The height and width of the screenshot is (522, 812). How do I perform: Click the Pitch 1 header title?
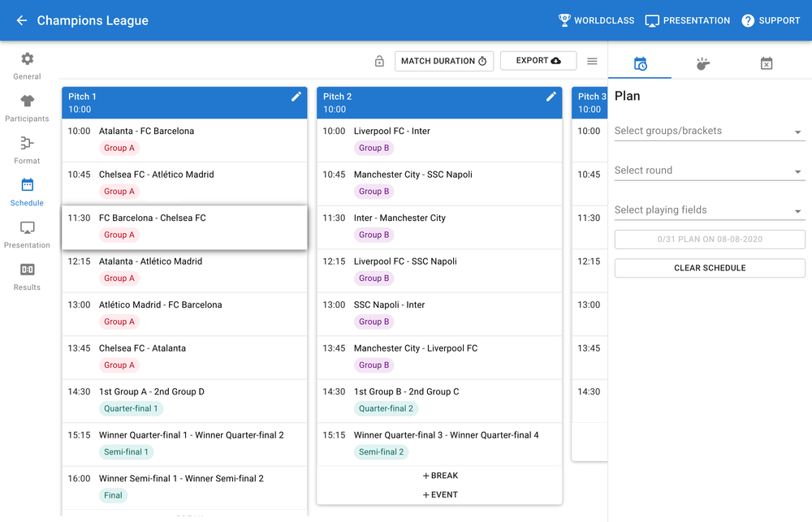click(82, 97)
